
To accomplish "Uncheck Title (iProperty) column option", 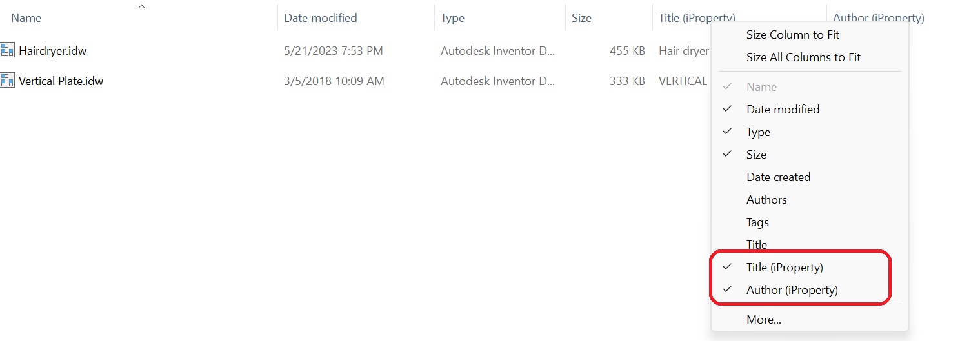I will click(x=785, y=267).
